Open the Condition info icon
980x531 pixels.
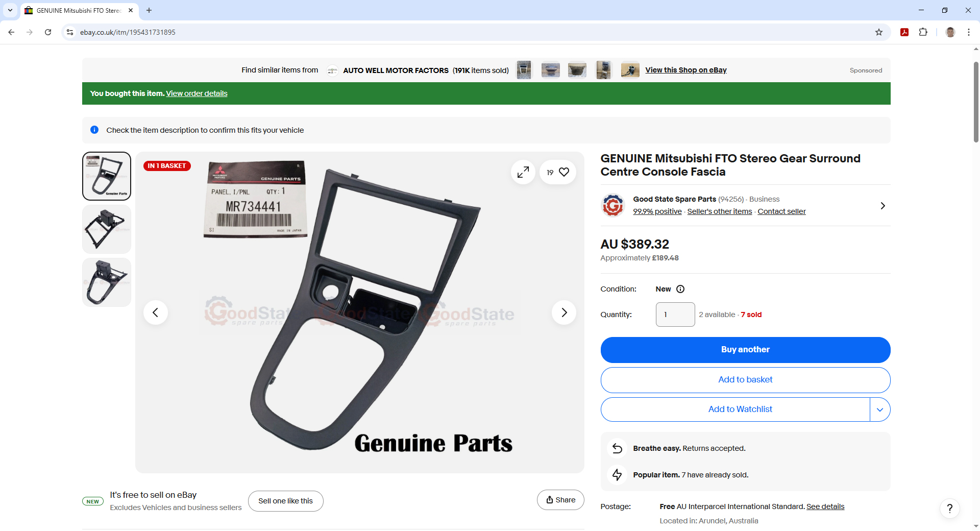click(680, 289)
